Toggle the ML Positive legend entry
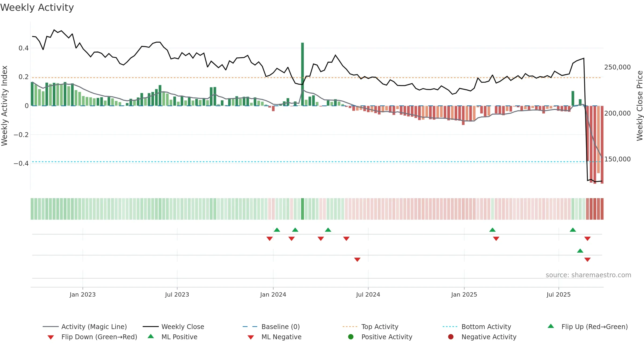The width and height of the screenshot is (644, 362). tap(173, 337)
